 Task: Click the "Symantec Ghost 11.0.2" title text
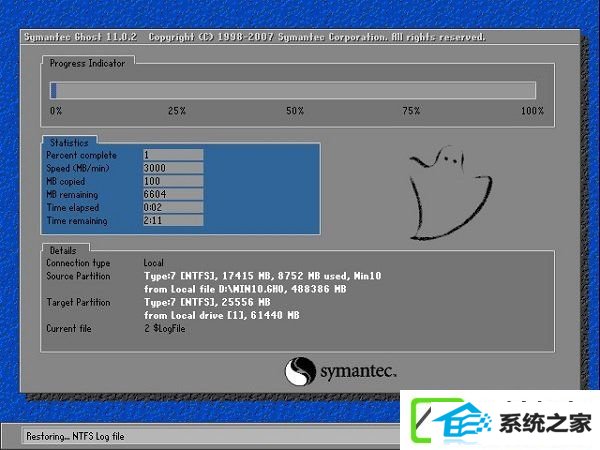[80, 37]
